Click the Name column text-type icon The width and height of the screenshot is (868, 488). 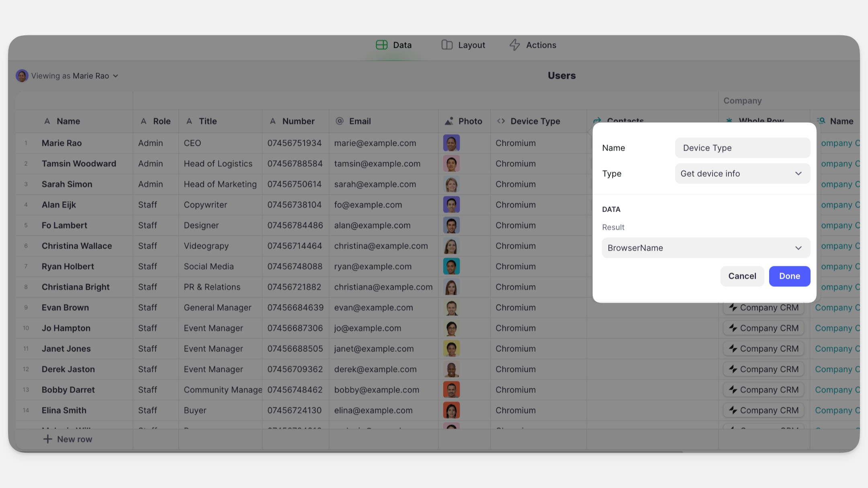tap(47, 121)
